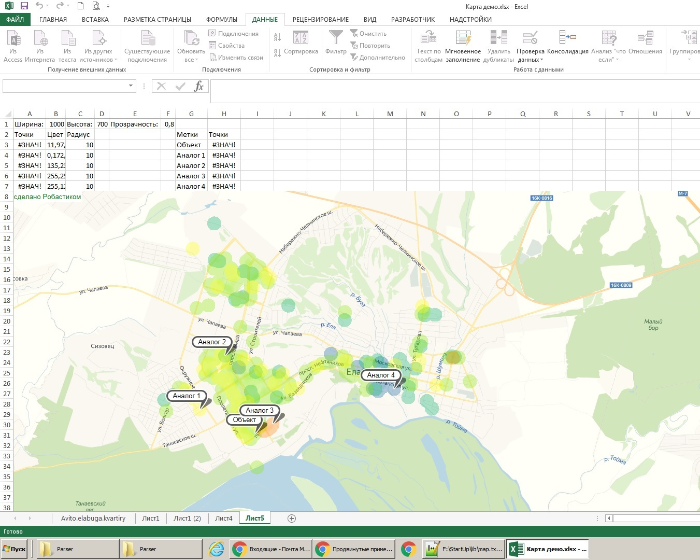
Task: Create a new blank document
Action: click(x=80, y=6)
